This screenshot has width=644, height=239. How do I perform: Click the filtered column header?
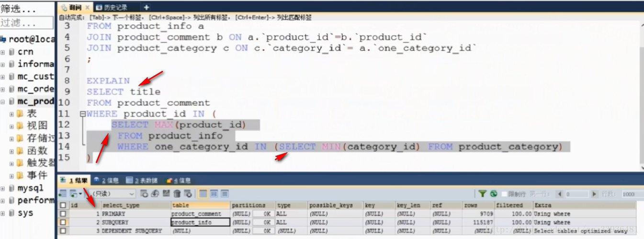coord(514,205)
